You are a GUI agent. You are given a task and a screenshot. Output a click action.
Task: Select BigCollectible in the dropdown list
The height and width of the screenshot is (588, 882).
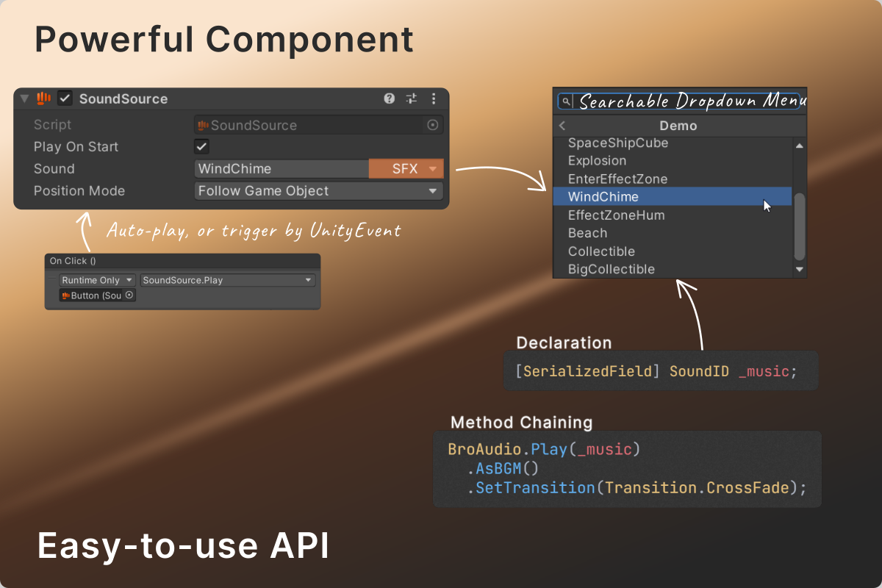[x=673, y=269]
